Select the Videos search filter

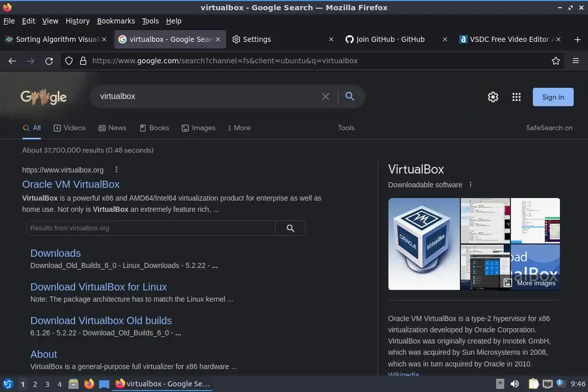(x=70, y=128)
